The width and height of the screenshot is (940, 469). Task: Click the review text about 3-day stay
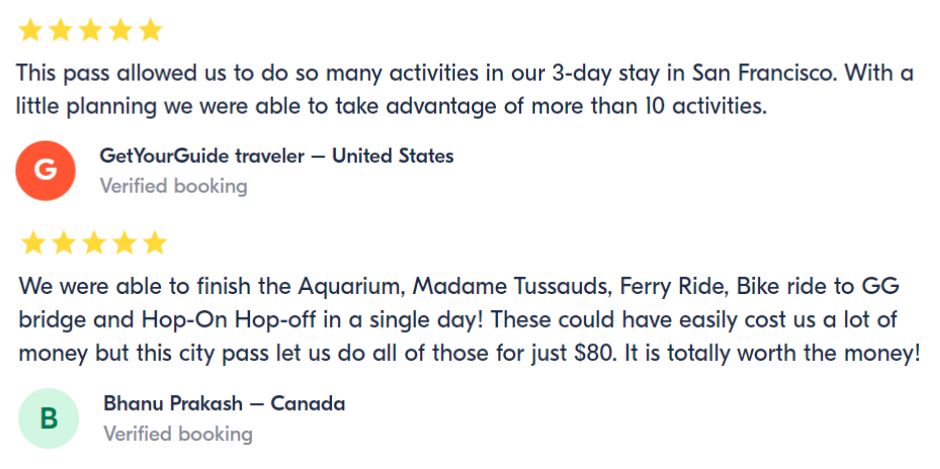(x=465, y=91)
